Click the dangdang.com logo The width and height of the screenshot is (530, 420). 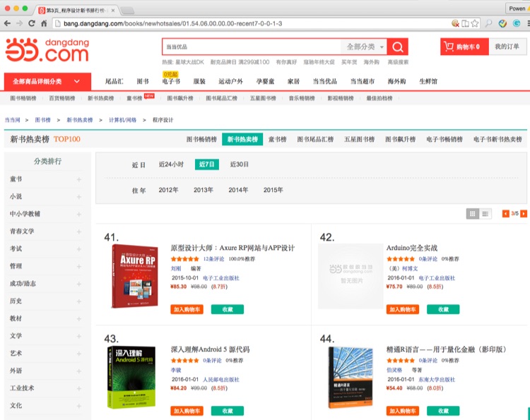point(47,49)
